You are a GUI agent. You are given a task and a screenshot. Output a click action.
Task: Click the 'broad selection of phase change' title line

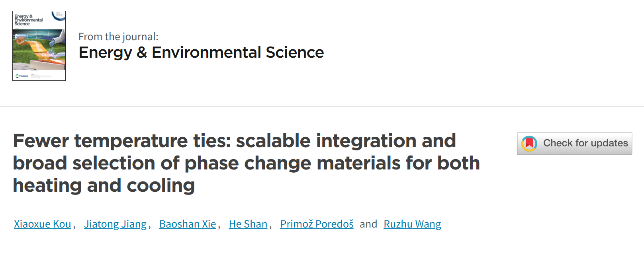pyautogui.click(x=246, y=163)
